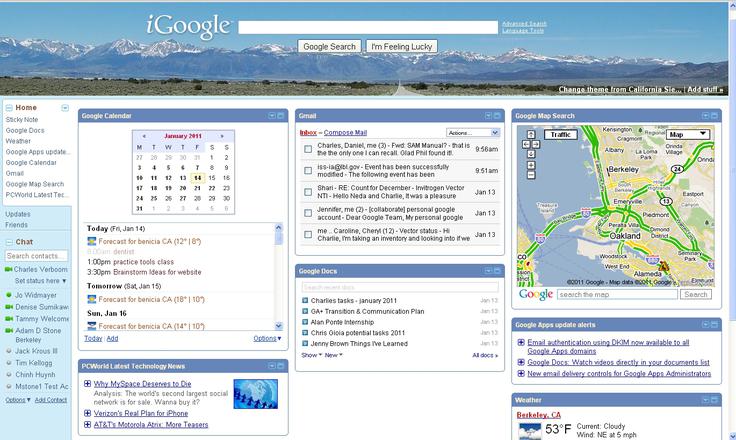736x440 pixels.
Task: Select Sticky Note in the sidebar
Action: 22,120
